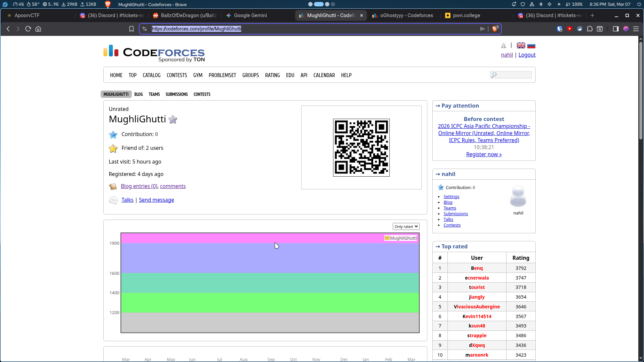The image size is (644, 362).
Task: Select the English flag icon
Action: coord(521,46)
